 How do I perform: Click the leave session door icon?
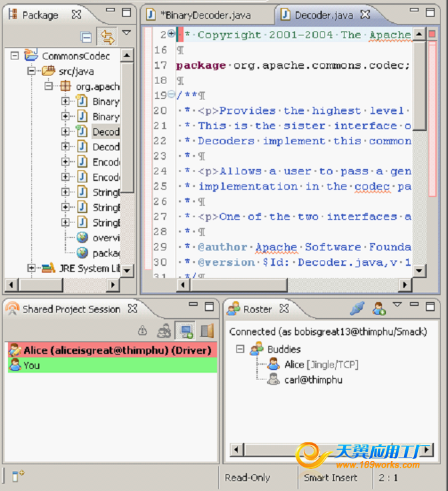point(207,331)
